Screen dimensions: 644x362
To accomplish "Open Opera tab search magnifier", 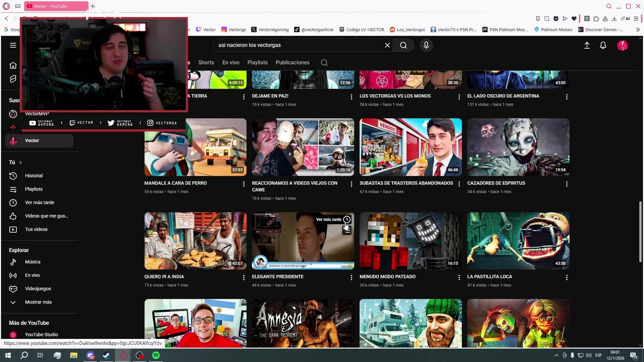I will point(609,7).
